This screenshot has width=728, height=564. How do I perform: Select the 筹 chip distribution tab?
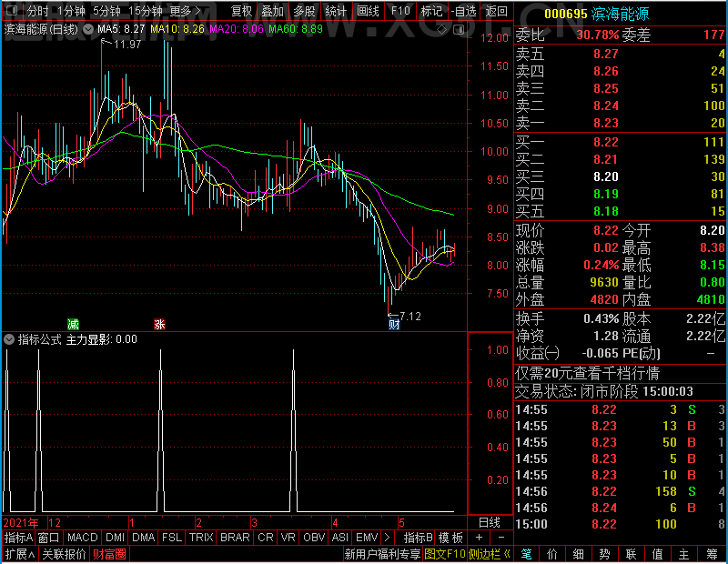(712, 554)
